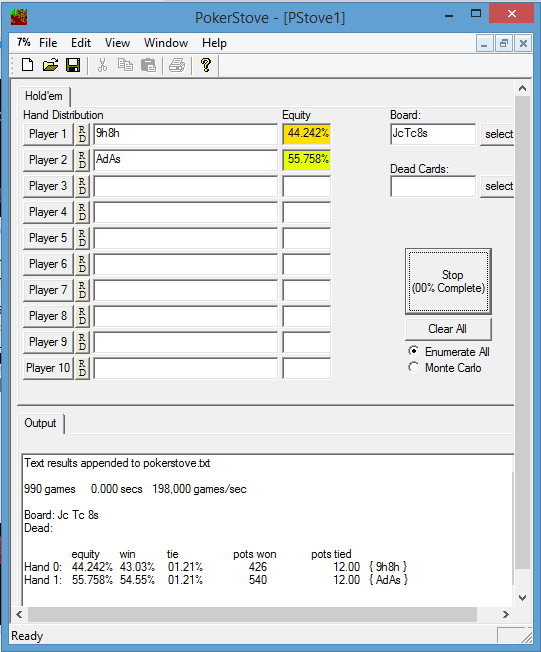Click the Clear All button
The height and width of the screenshot is (652, 541).
pos(448,329)
